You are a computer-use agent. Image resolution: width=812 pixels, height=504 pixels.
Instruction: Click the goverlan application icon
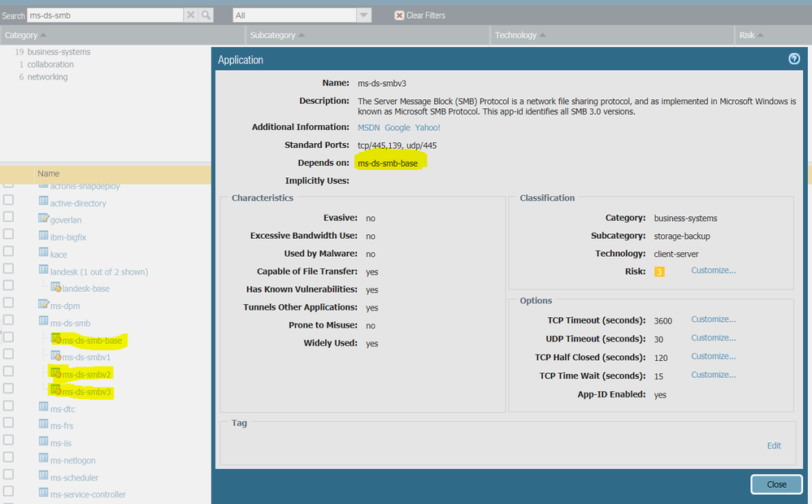[x=44, y=219]
